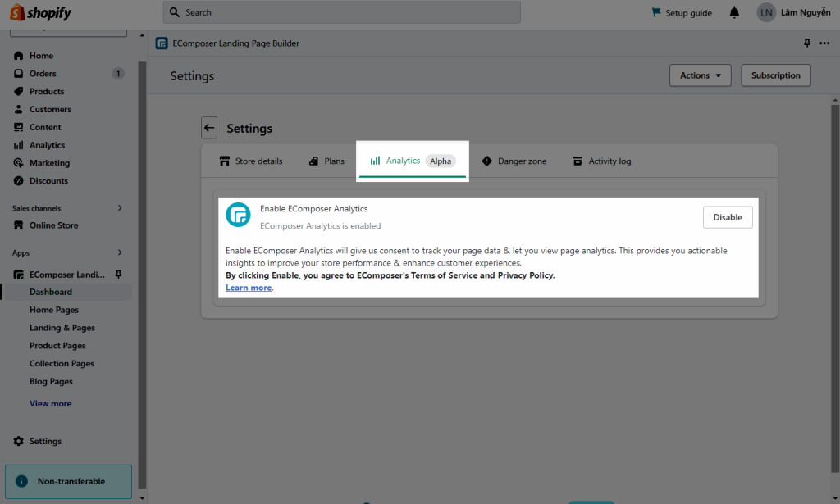Open Landing & Pages in sidebar
The height and width of the screenshot is (504, 840).
tap(62, 328)
